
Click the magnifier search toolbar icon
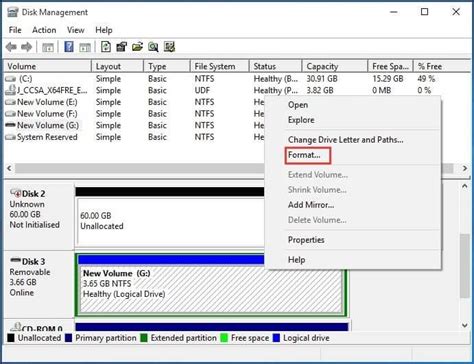point(153,47)
